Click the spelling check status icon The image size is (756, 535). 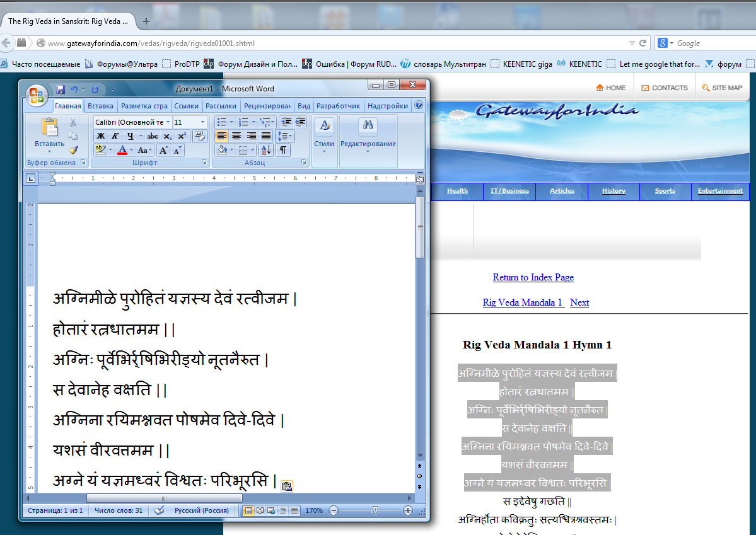(x=159, y=510)
